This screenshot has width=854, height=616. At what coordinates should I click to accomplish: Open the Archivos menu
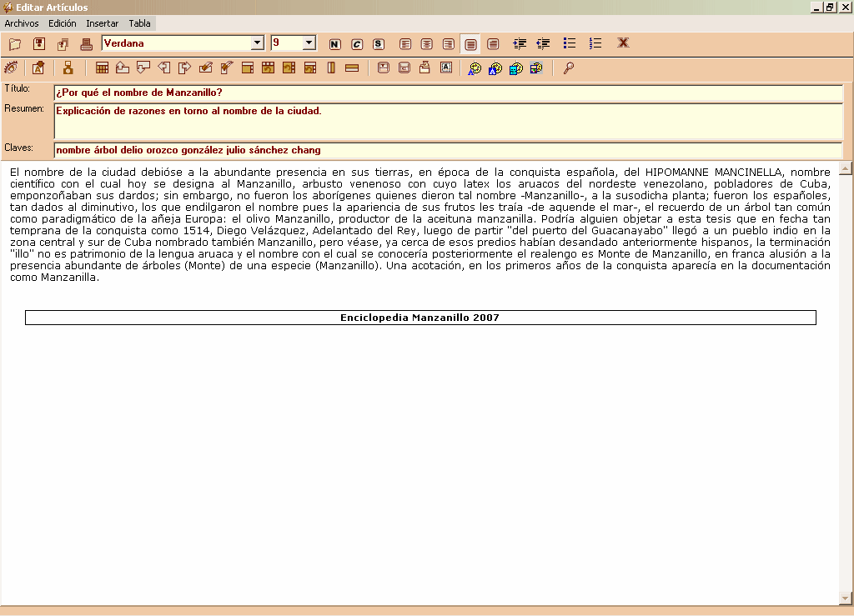(22, 23)
